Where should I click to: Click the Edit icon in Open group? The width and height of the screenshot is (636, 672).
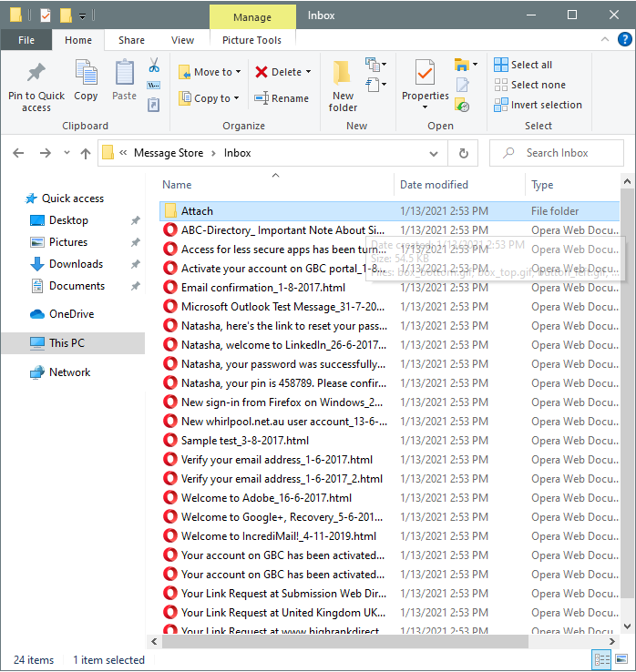[462, 85]
